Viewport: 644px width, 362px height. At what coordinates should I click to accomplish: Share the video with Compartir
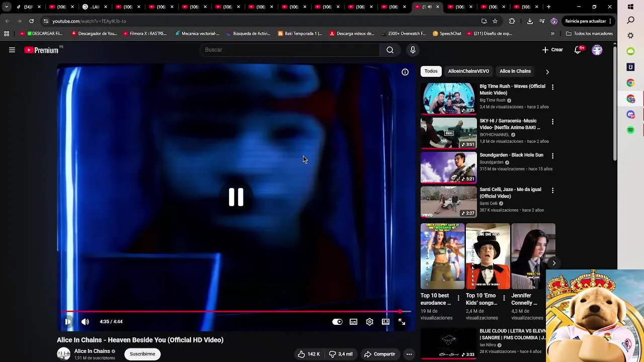379,354
